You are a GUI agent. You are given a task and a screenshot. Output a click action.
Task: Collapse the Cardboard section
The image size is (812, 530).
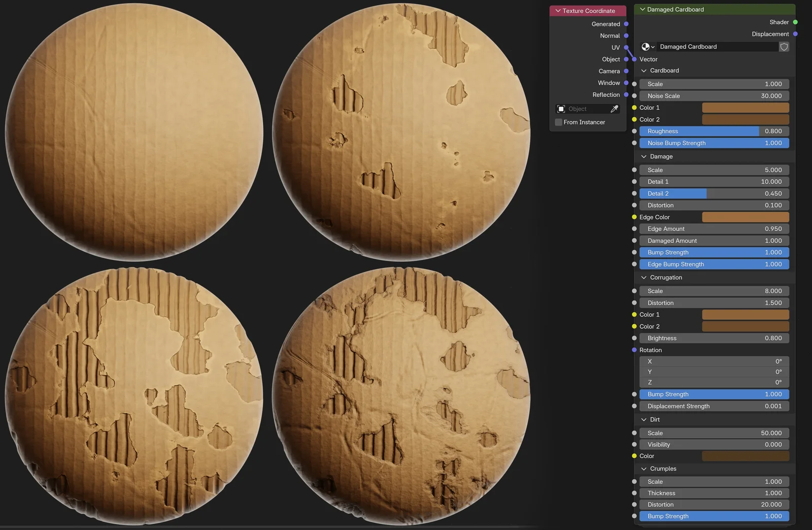(x=643, y=71)
